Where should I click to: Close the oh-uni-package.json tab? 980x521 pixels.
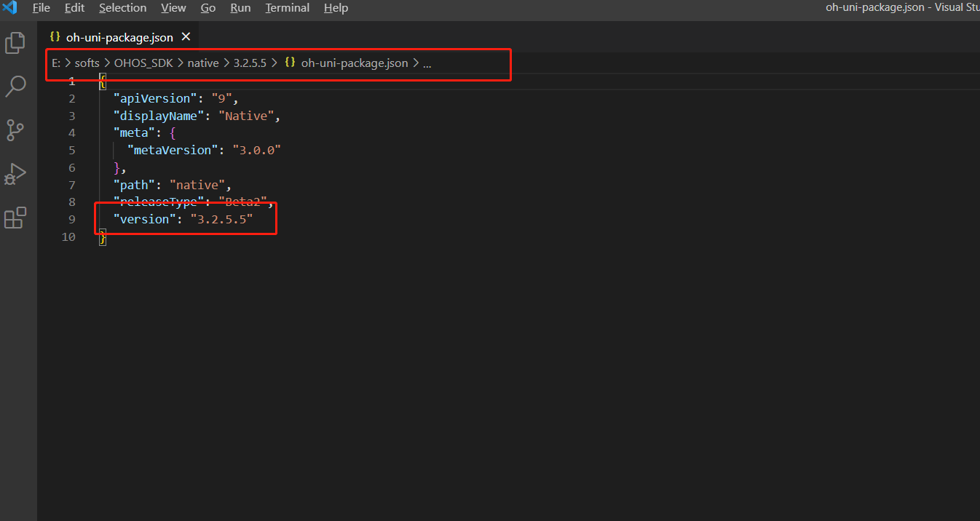(186, 36)
